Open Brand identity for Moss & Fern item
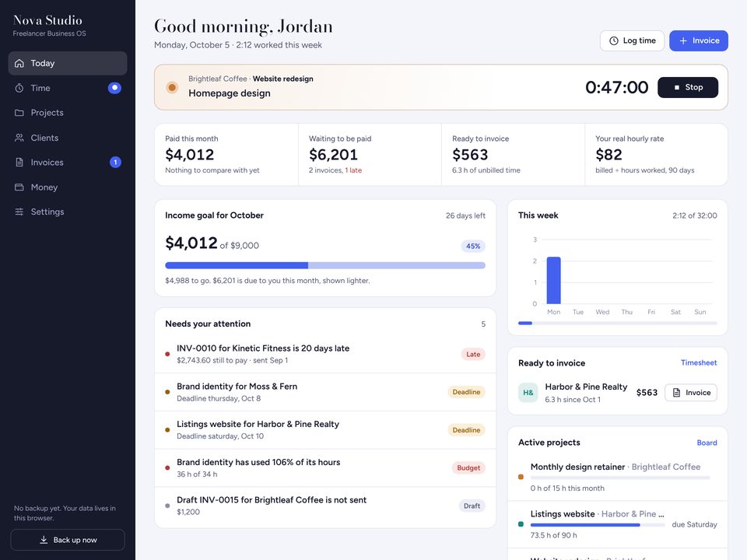 pos(325,392)
